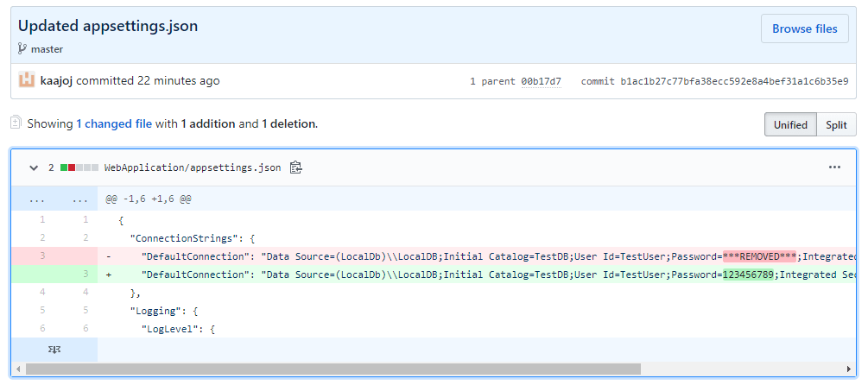868x385 pixels.
Task: Open the WebApplication/appsettings.json file link
Action: pos(193,167)
